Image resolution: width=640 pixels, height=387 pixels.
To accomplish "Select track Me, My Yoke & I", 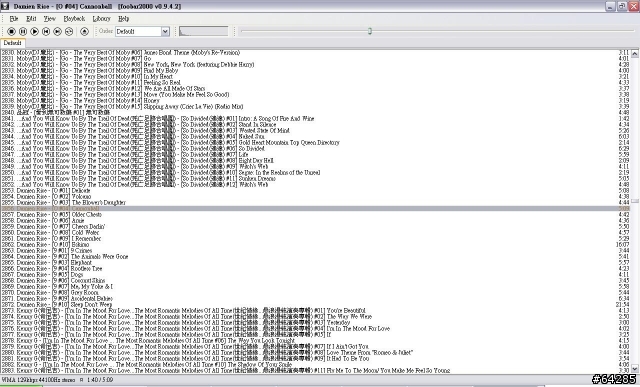I will [x=315, y=287].
